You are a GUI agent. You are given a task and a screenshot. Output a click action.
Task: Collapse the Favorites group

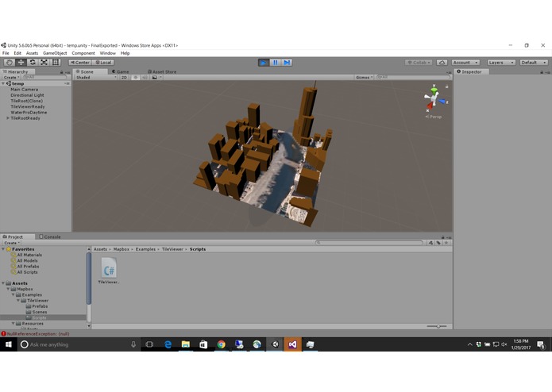[x=3, y=249]
